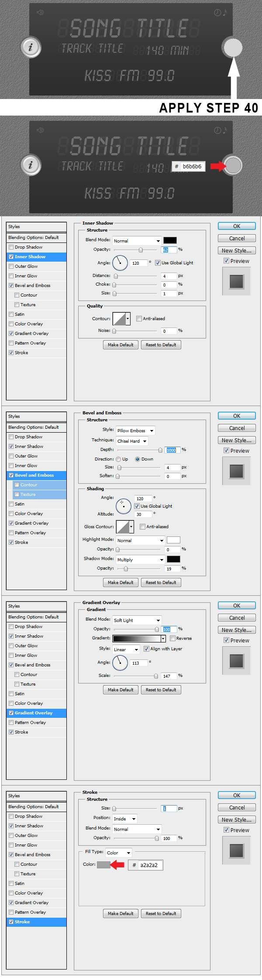Click the Inner Shadow Opacity slider

pos(136,250)
